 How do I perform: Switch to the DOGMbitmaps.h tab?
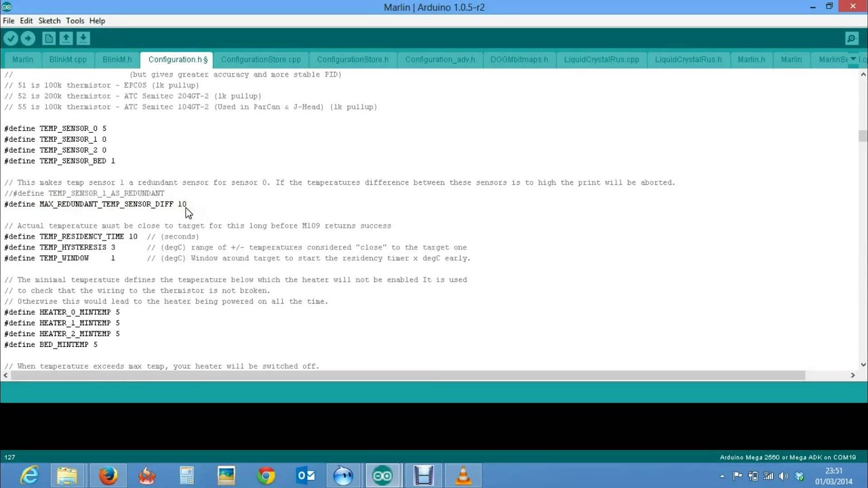coord(519,60)
